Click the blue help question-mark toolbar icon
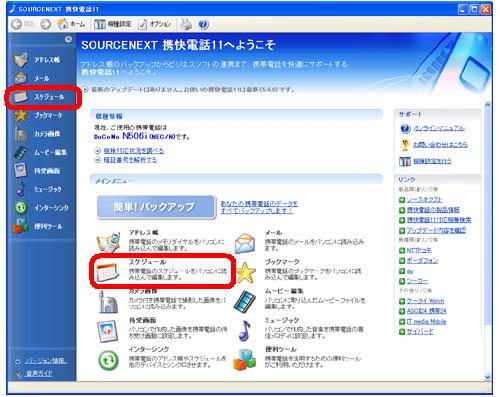Image resolution: width=500 pixels, height=397 pixels. coord(203,24)
